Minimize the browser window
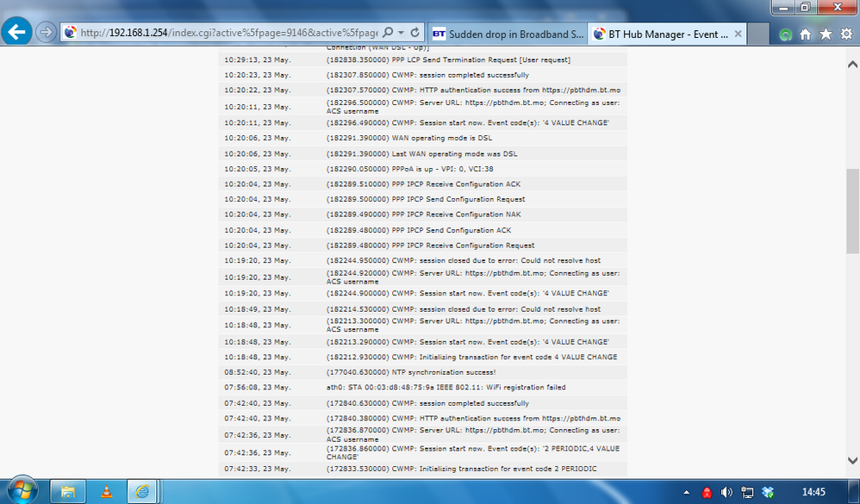 pyautogui.click(x=783, y=7)
